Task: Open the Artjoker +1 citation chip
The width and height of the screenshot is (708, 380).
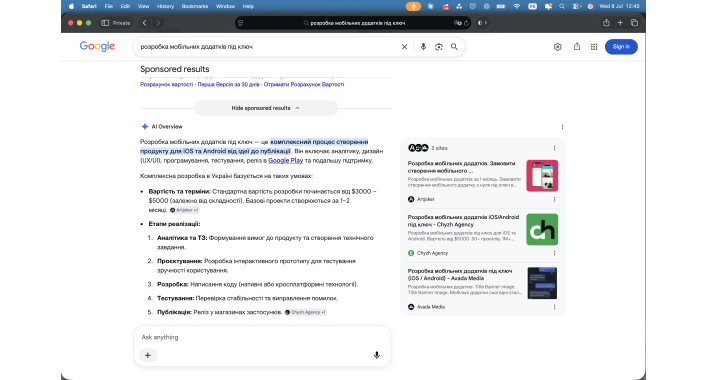Action: click(184, 210)
